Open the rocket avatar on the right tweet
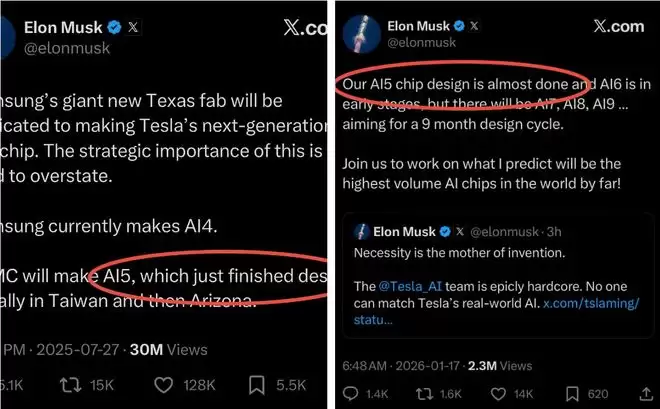Image resolution: width=660 pixels, height=409 pixels. pyautogui.click(x=360, y=33)
